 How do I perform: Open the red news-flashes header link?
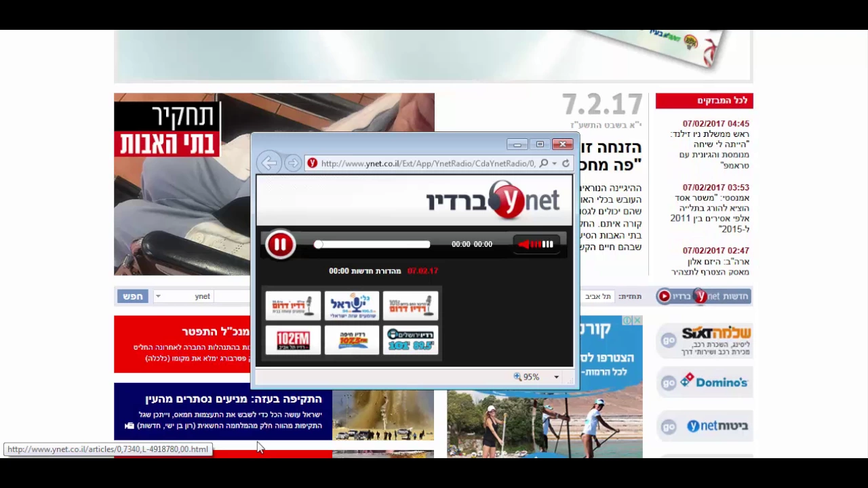(704, 101)
